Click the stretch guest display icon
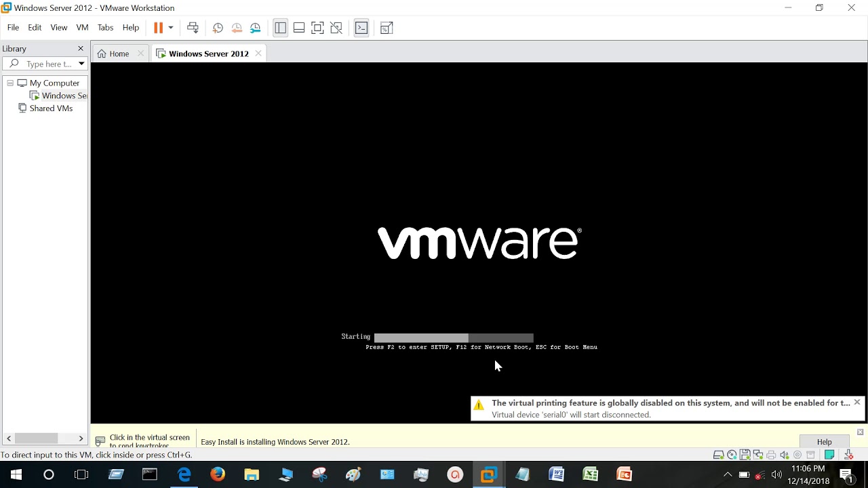 (x=387, y=28)
